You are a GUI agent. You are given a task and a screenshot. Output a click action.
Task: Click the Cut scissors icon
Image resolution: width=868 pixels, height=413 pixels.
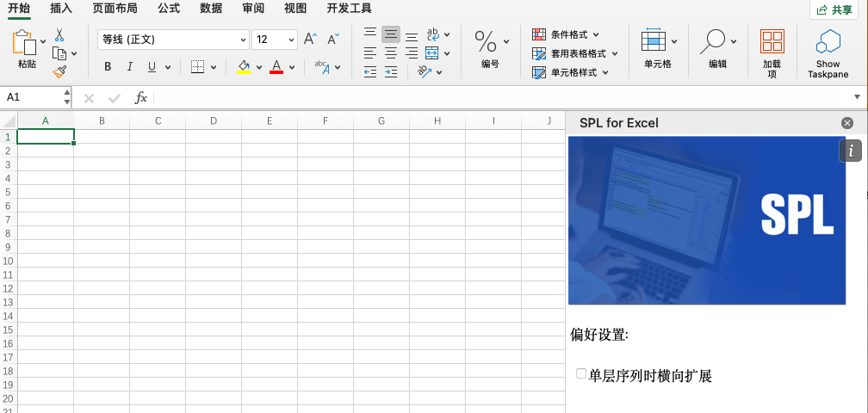59,35
